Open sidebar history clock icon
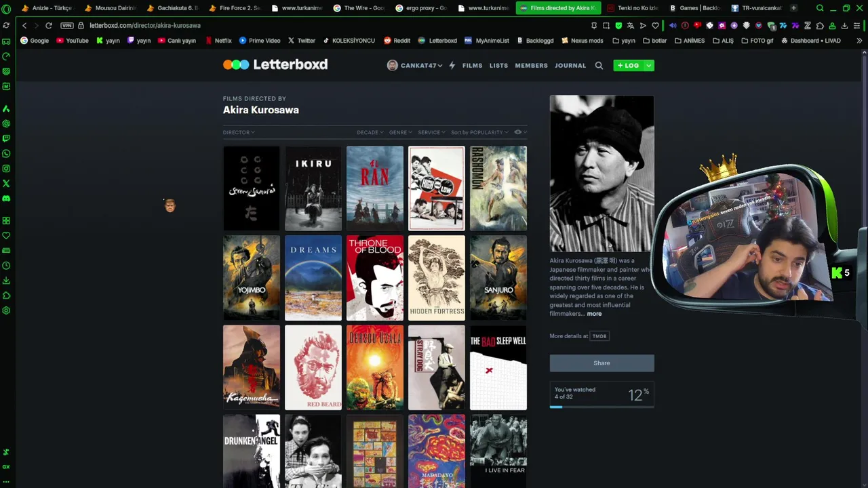 pos(6,266)
